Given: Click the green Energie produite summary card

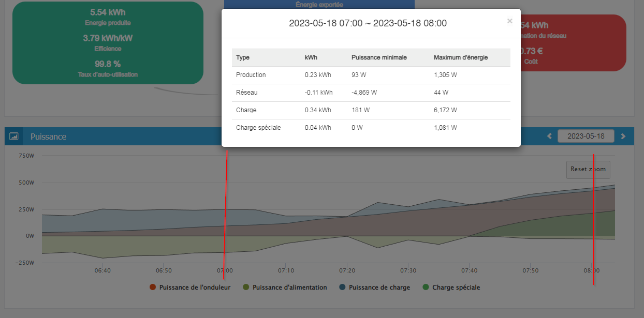Looking at the screenshot, I should (x=108, y=42).
